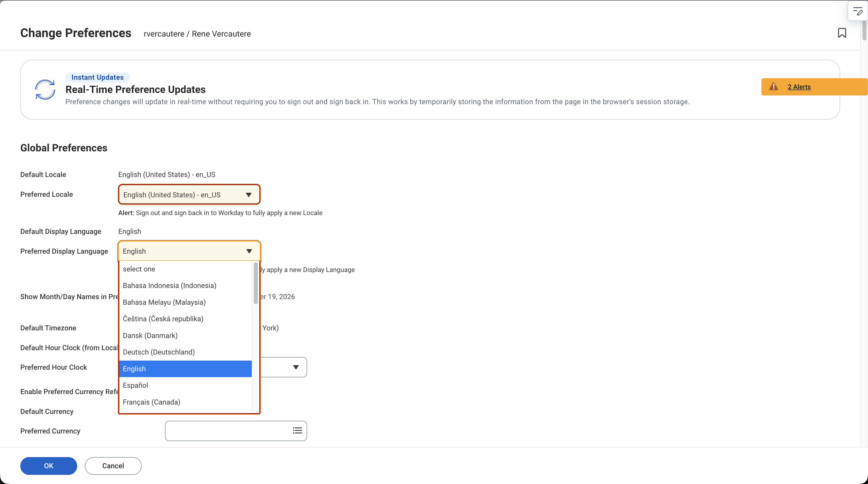Click the Cancel button
The image size is (868, 484).
point(113,466)
